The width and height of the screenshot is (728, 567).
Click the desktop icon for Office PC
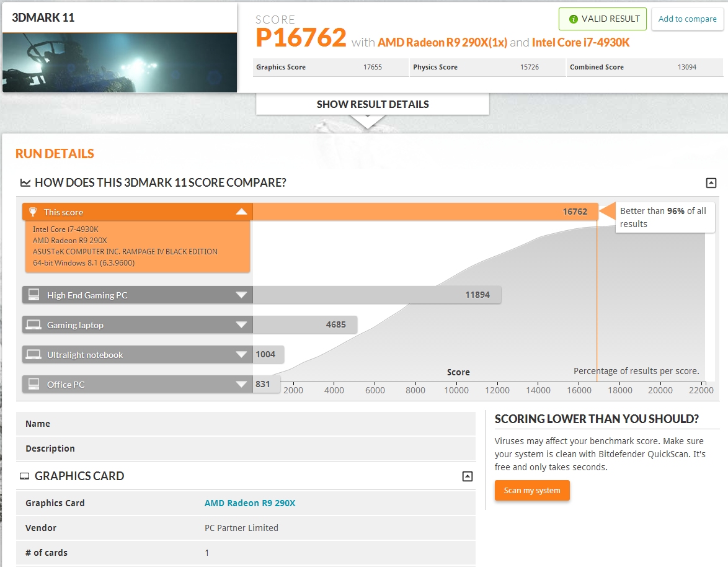point(34,384)
